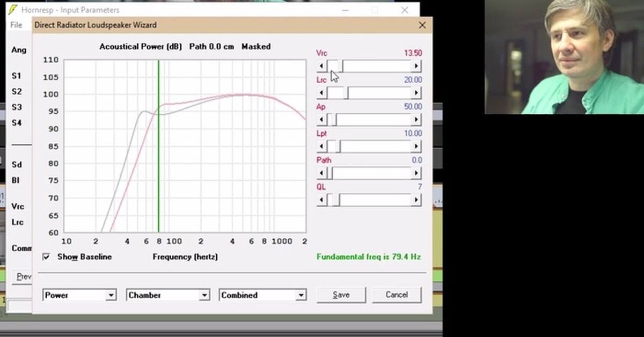Viewport: 644px width, 337px height.
Task: Click Path slider left arrow
Action: click(322, 173)
